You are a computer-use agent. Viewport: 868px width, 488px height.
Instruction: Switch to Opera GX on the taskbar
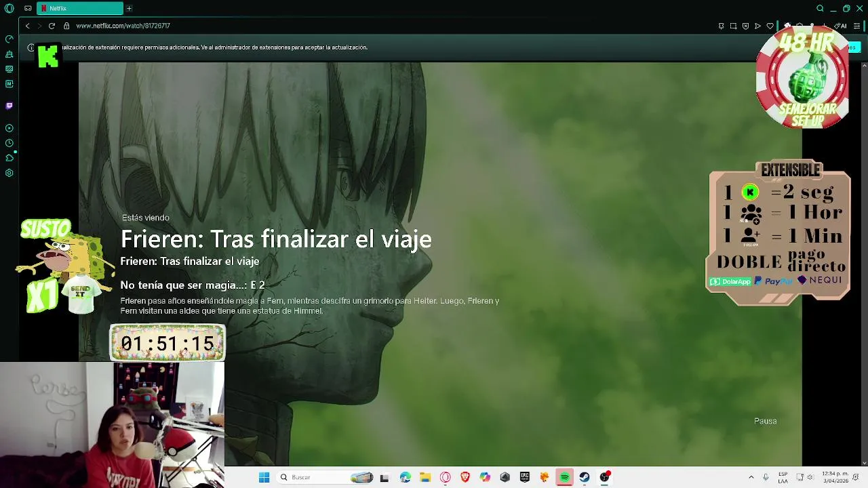[445, 477]
